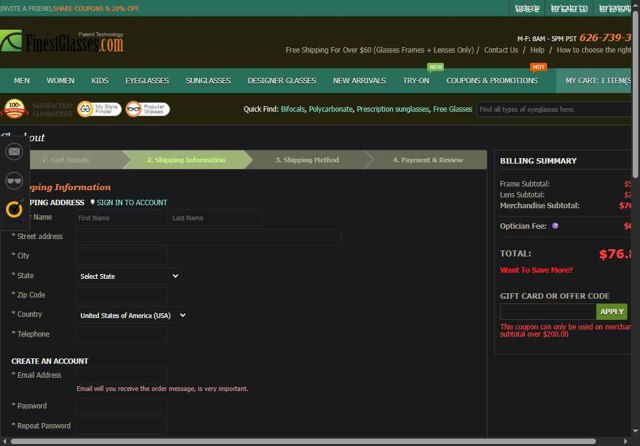Open the MEN menu
The image size is (640, 446).
click(x=22, y=81)
